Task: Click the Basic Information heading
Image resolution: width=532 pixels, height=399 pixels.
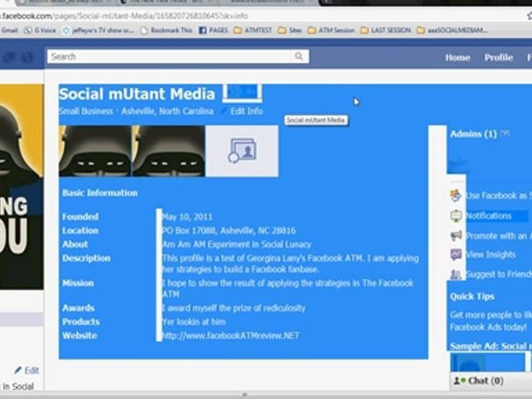Action: point(100,193)
